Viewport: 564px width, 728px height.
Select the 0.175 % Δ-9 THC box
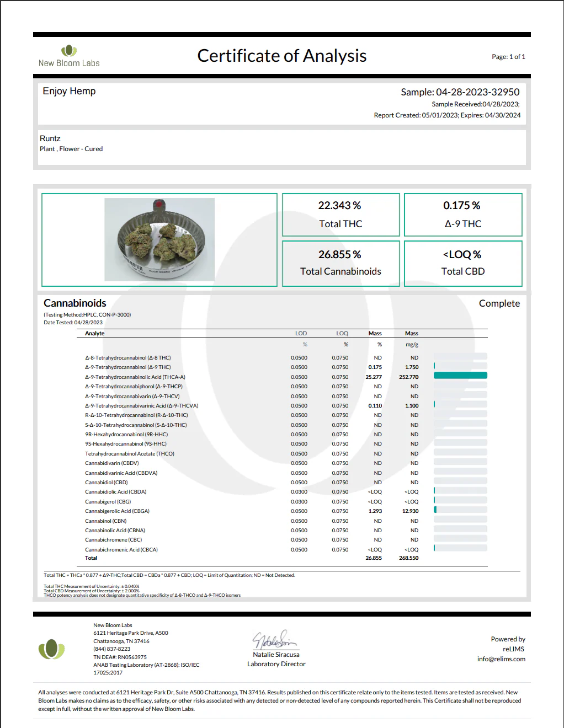click(462, 215)
